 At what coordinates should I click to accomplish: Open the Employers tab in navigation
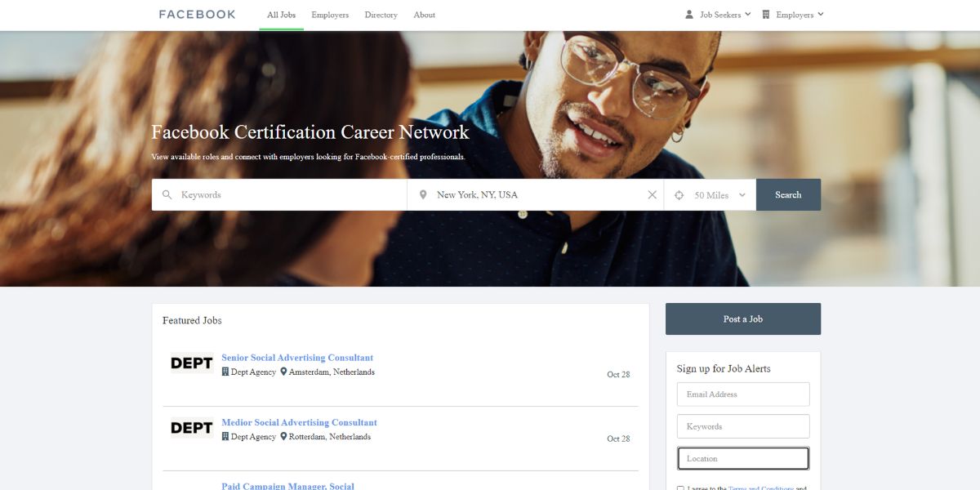[330, 15]
